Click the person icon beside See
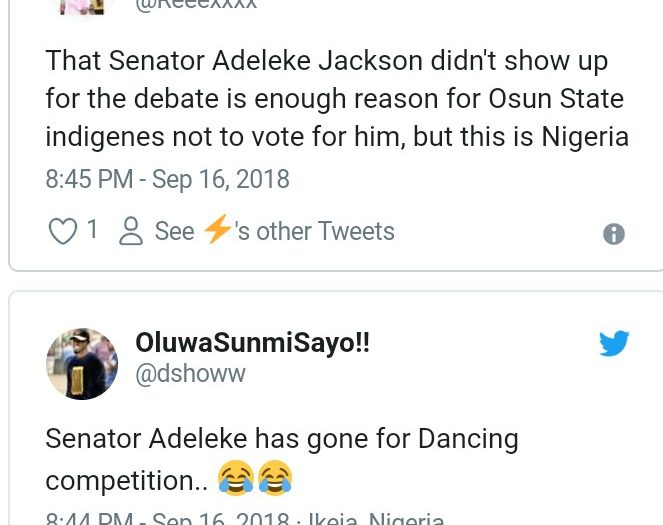 [x=131, y=232]
